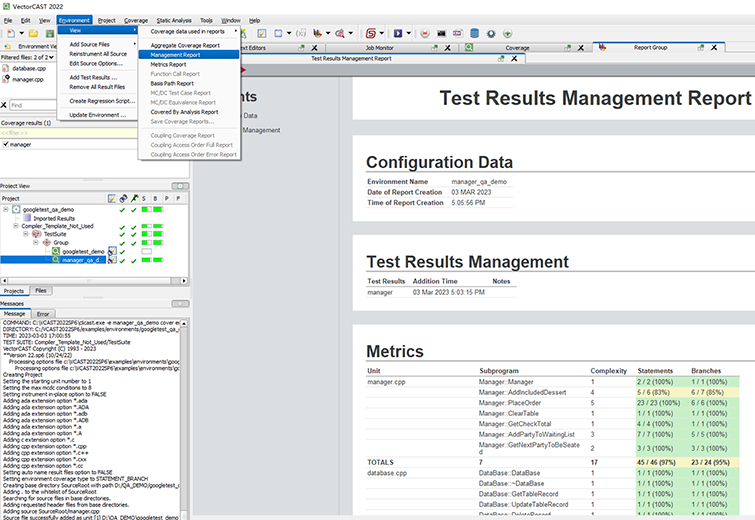Click the Coverage tab's green magnifier icon

469,47
